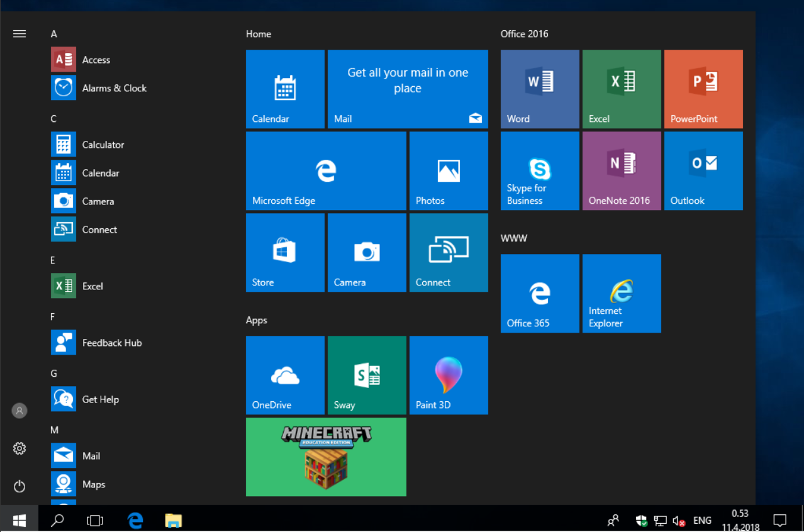
Task: Open Settings via the gear icon
Action: [20, 448]
